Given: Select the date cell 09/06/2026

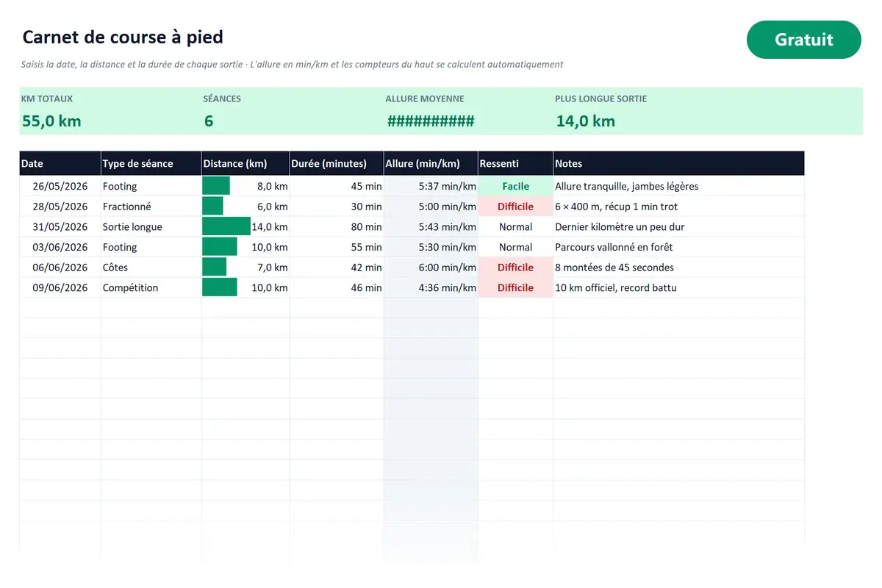Looking at the screenshot, I should [60, 287].
